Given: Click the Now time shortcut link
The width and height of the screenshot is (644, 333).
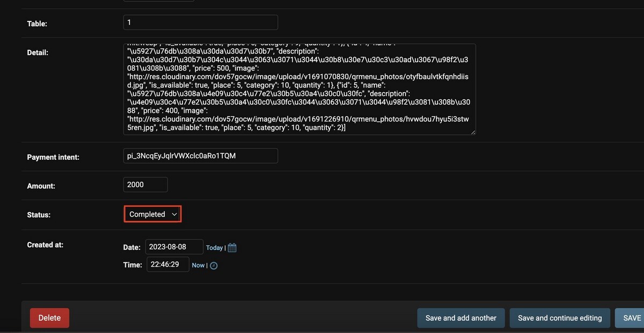Looking at the screenshot, I should click(198, 265).
